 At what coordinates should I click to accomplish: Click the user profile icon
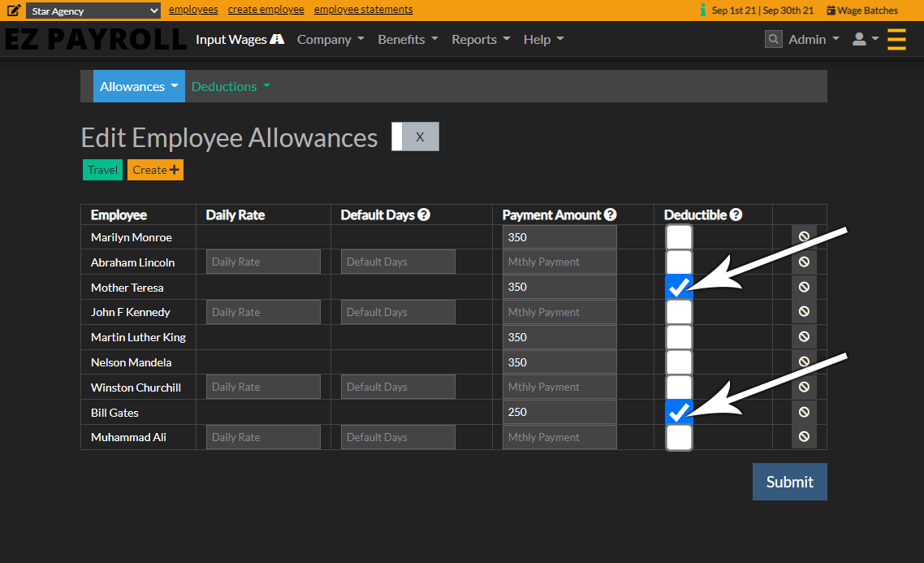(859, 39)
